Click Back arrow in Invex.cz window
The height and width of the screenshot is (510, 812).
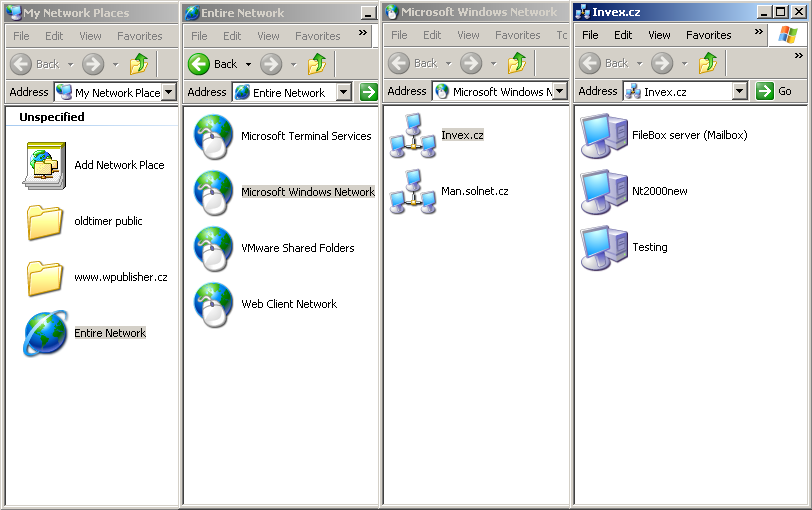(590, 63)
